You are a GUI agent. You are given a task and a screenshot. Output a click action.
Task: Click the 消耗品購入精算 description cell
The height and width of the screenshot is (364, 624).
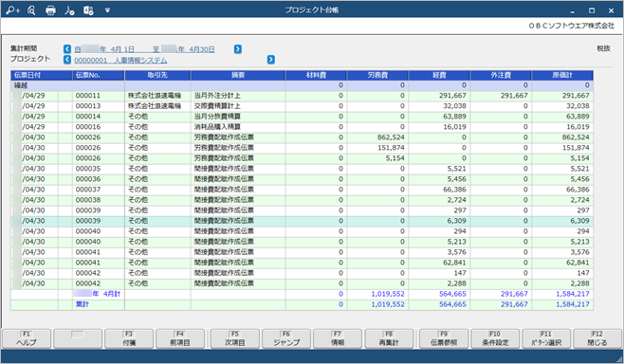coord(238,127)
